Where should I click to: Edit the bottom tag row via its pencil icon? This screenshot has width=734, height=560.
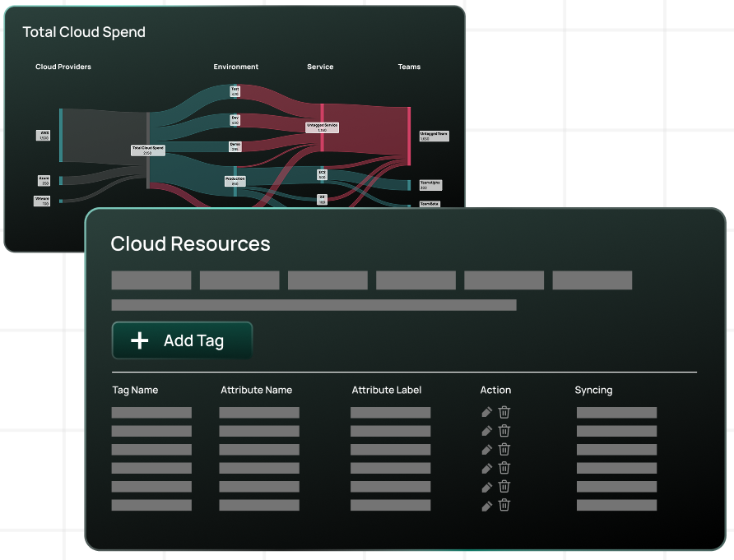tap(486, 505)
